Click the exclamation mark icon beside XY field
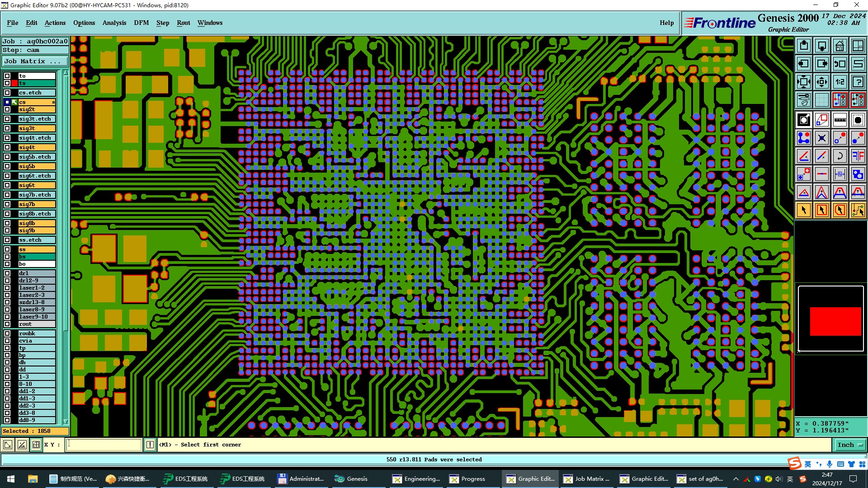Screen dimensions: 868x488 click(150, 445)
